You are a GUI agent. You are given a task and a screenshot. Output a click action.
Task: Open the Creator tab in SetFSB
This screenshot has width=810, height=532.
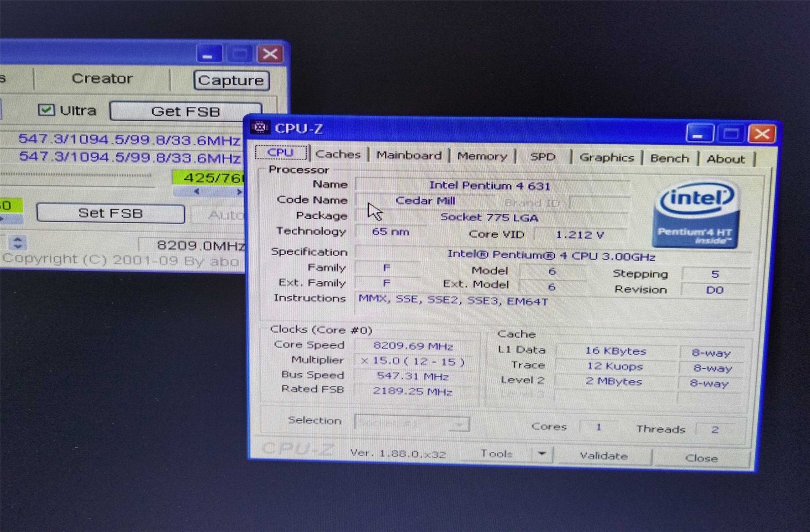coord(102,78)
